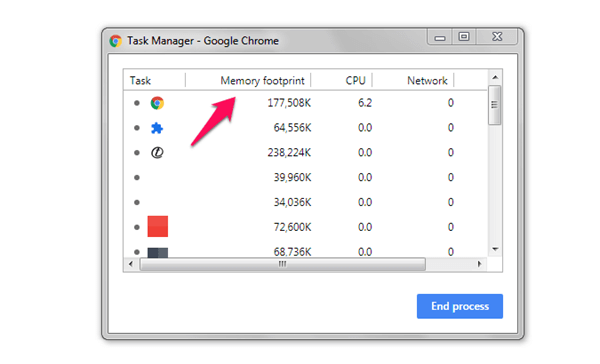Click the Chrome browser process icon
Screen dimensions: 600x364
[x=157, y=103]
